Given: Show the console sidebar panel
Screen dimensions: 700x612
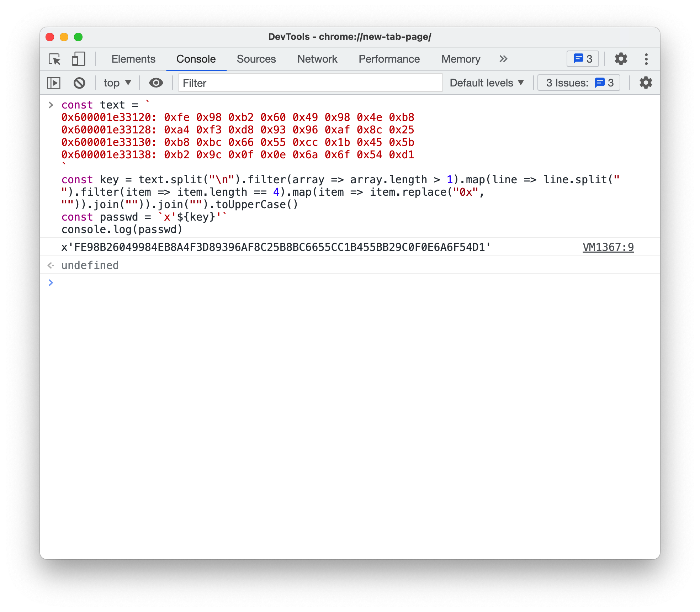Looking at the screenshot, I should click(54, 83).
